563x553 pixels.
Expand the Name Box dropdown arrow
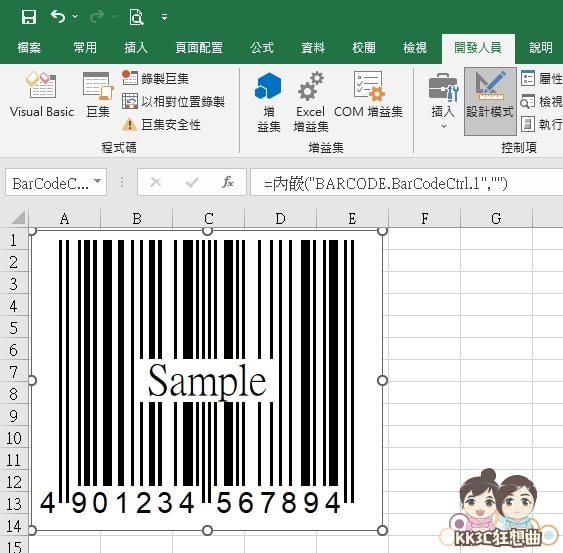point(97,181)
